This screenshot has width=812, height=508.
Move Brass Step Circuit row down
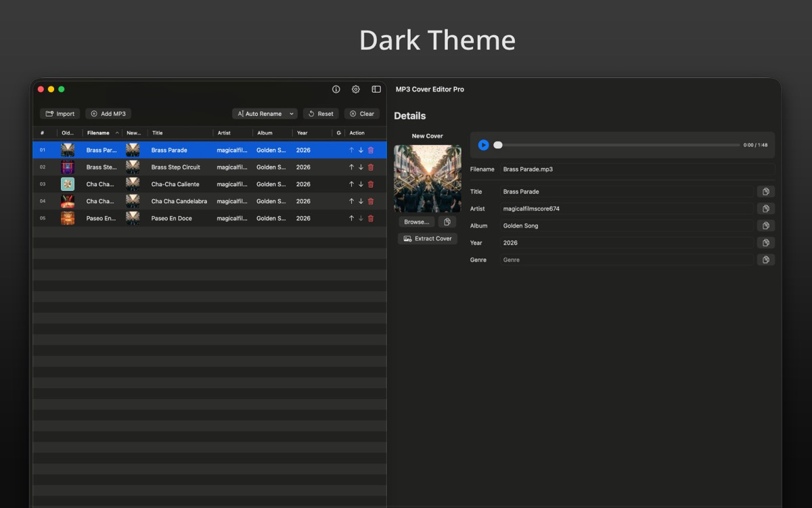point(361,167)
